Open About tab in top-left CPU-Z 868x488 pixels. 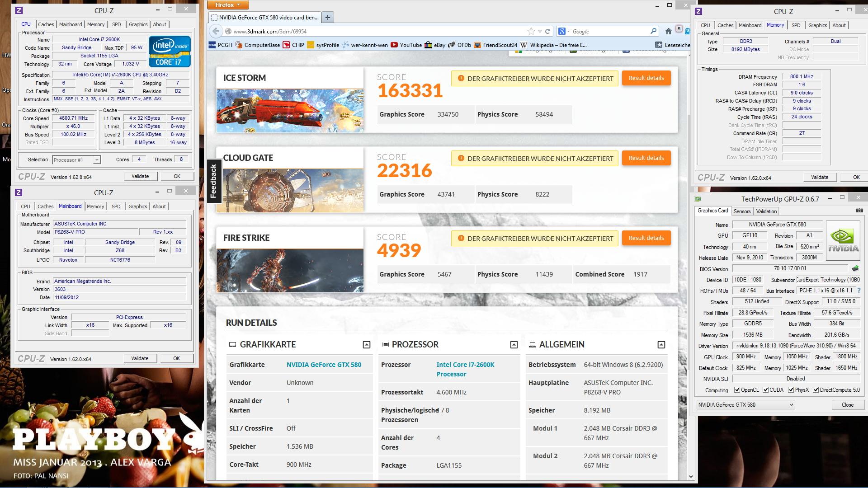point(160,24)
